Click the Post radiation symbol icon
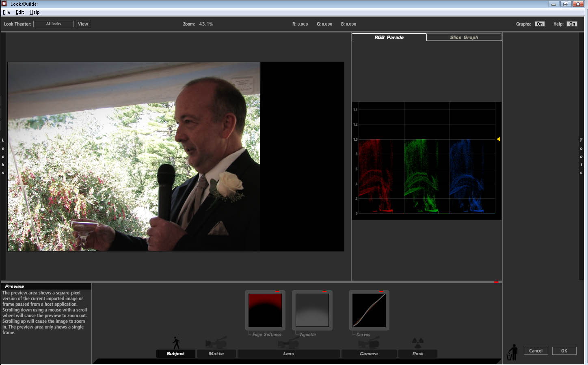Screen dimensions: 588x365 (417, 342)
